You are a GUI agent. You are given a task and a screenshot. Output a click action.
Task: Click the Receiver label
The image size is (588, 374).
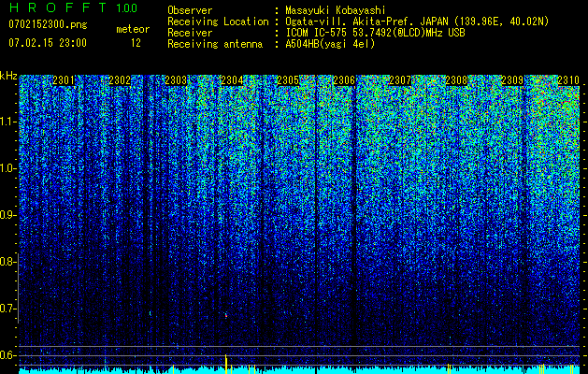tap(190, 33)
